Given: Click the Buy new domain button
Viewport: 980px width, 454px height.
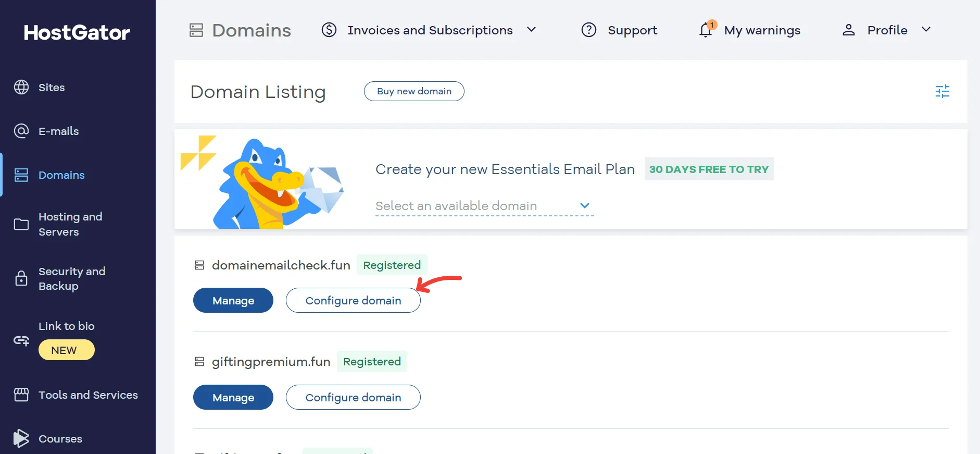Looking at the screenshot, I should point(414,91).
